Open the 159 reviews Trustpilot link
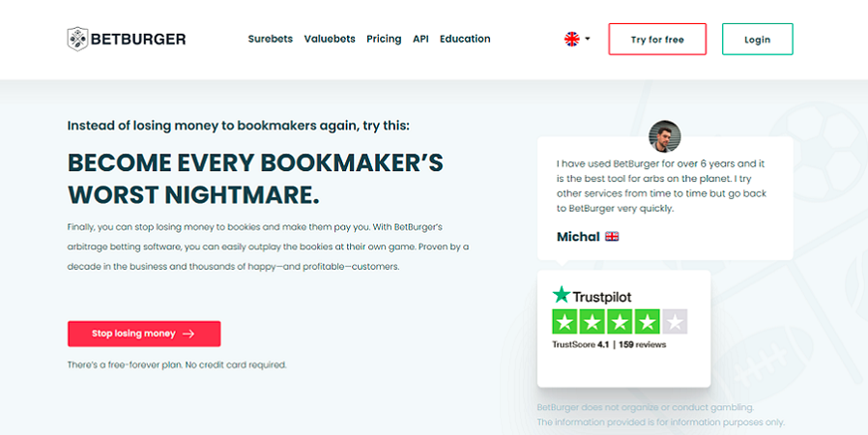 pyautogui.click(x=642, y=344)
